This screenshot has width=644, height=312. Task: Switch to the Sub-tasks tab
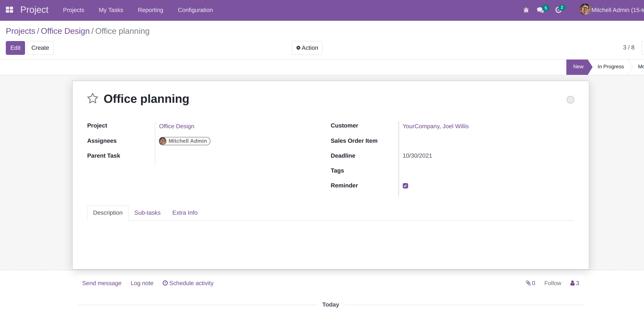click(x=147, y=213)
